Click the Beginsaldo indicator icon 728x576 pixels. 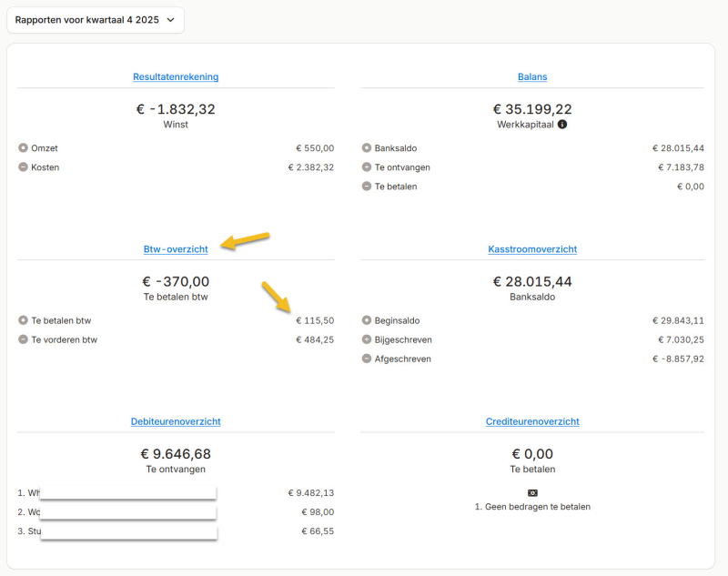coord(365,320)
